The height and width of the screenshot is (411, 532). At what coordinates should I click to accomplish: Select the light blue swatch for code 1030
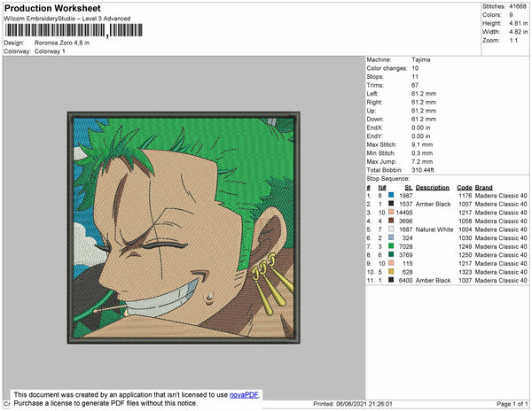point(391,237)
